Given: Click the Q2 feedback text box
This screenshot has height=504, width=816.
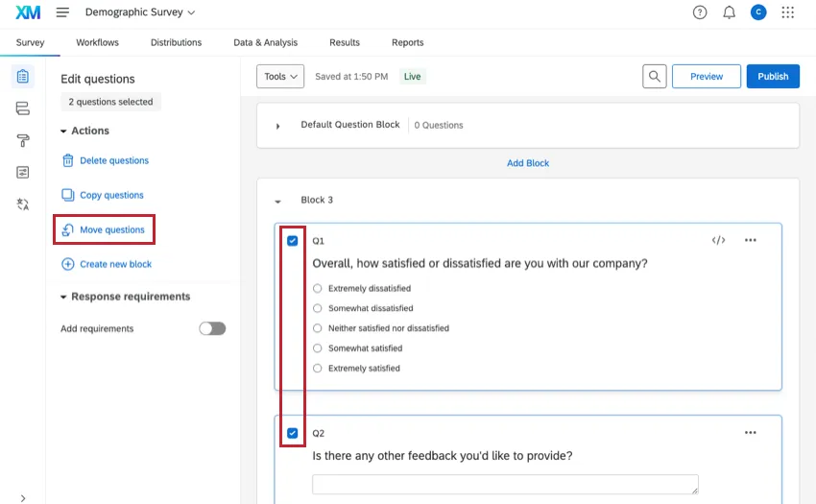Looking at the screenshot, I should coord(505,485).
